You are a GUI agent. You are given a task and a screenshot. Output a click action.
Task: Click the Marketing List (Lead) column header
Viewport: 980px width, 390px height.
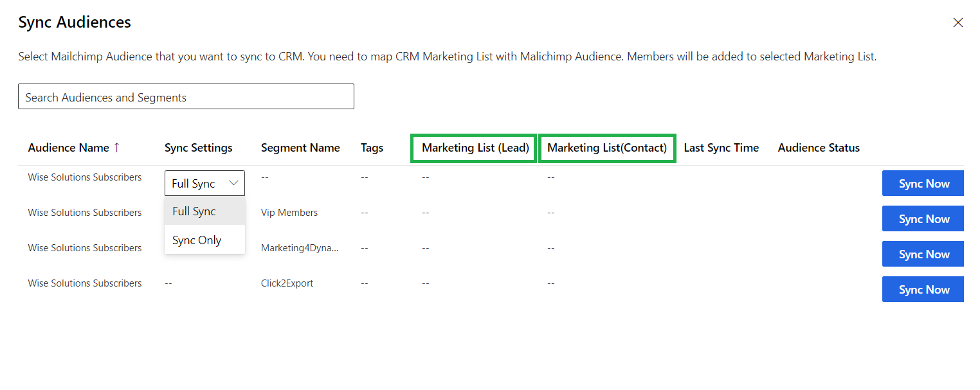(475, 148)
